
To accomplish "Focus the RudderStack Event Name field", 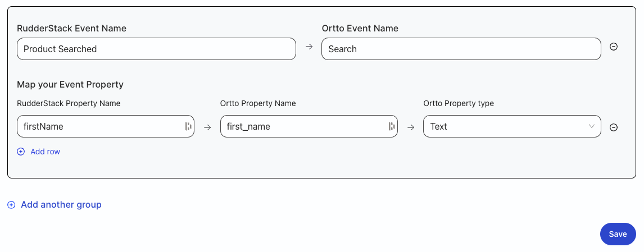I will (x=156, y=49).
